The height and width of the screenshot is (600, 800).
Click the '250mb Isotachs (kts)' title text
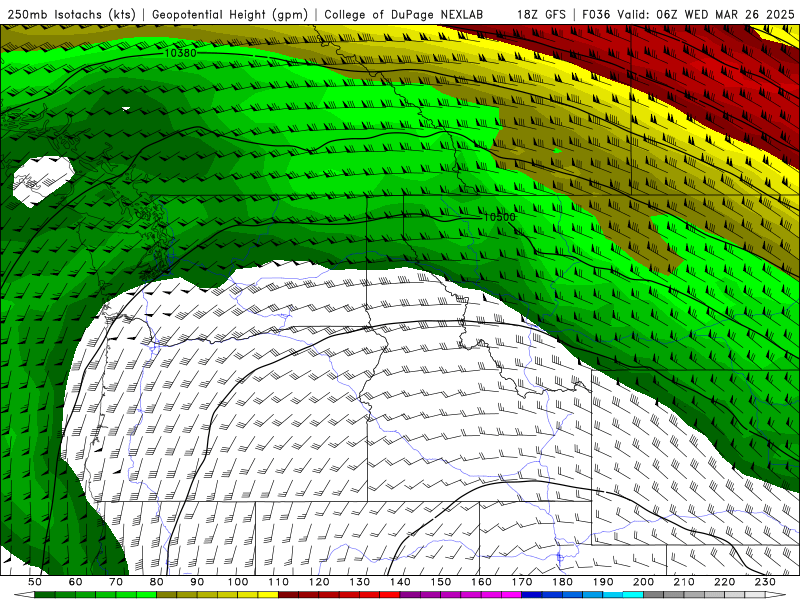71,15
